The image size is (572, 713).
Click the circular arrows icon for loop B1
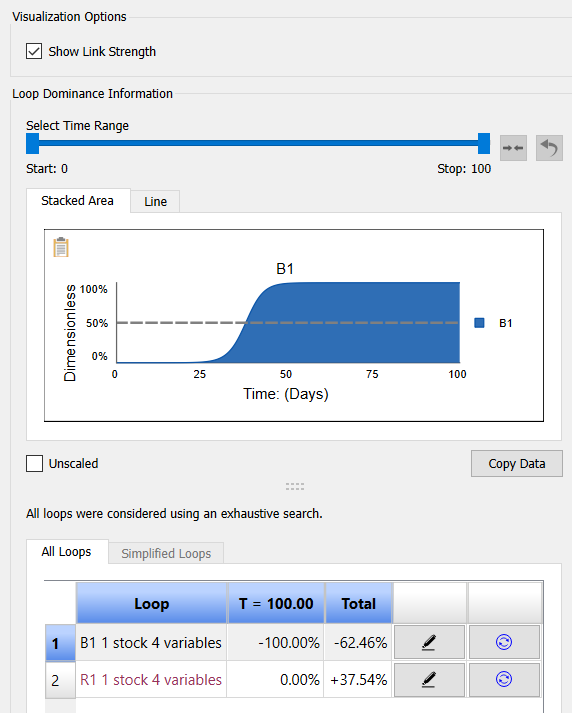point(504,642)
